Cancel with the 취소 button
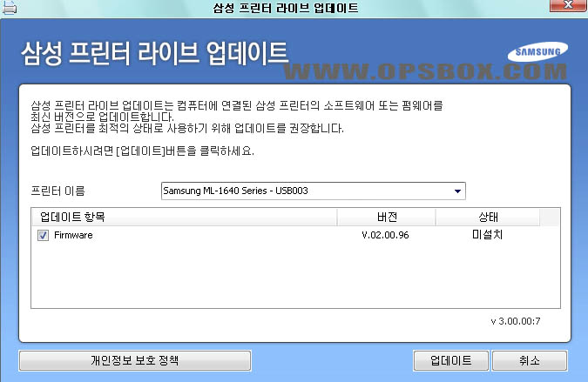The width and height of the screenshot is (588, 382). (x=530, y=360)
